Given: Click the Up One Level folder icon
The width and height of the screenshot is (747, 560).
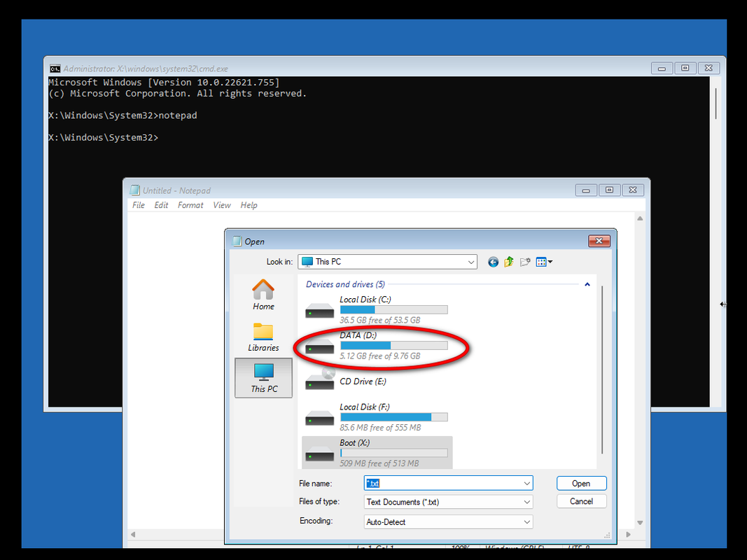Looking at the screenshot, I should 509,262.
